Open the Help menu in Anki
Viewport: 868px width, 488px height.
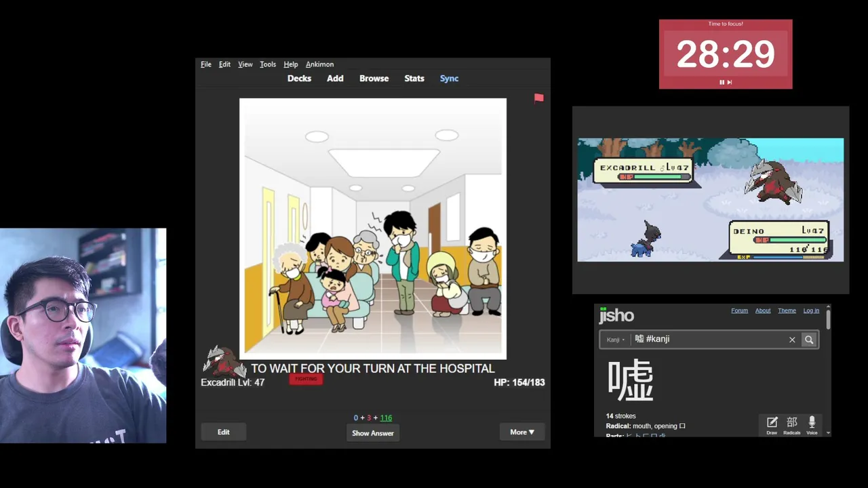pyautogui.click(x=290, y=64)
